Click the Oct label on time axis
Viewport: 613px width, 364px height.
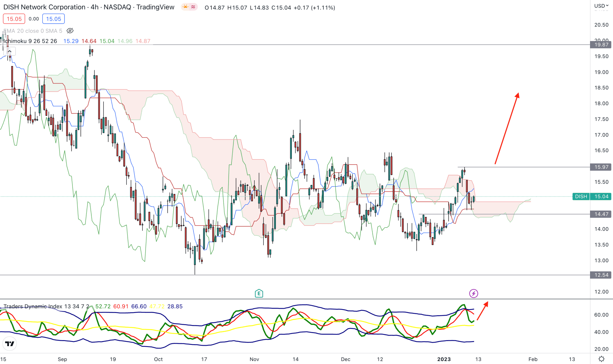click(158, 359)
